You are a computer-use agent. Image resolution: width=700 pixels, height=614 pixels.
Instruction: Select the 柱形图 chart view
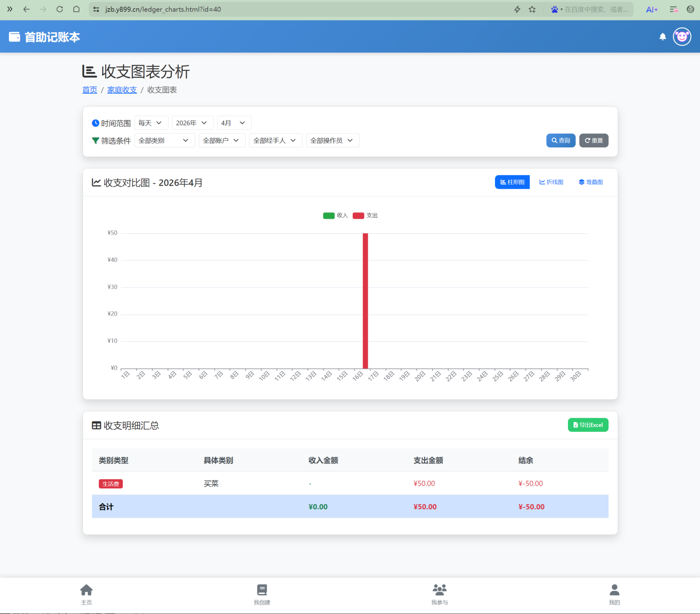pyautogui.click(x=512, y=182)
